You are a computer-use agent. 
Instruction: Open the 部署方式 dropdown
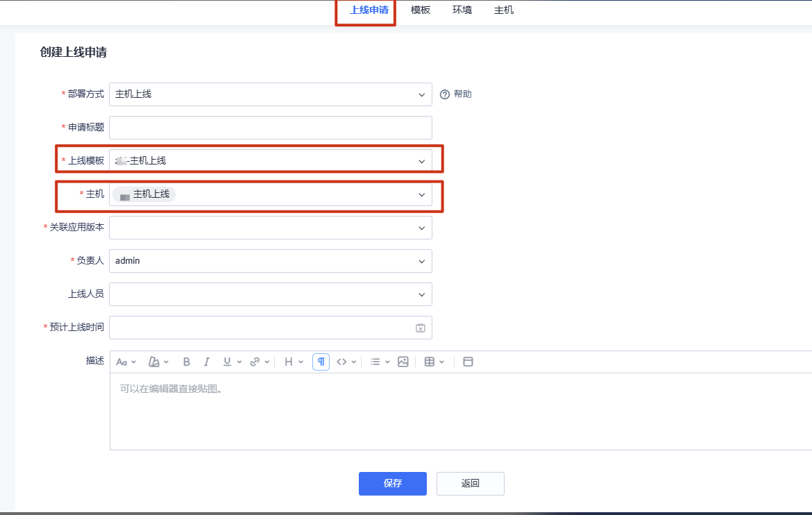271,94
